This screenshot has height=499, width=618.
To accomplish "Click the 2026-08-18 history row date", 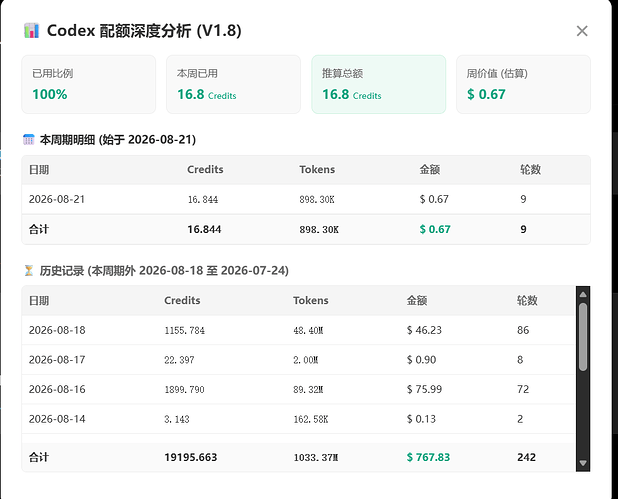I will [57, 330].
